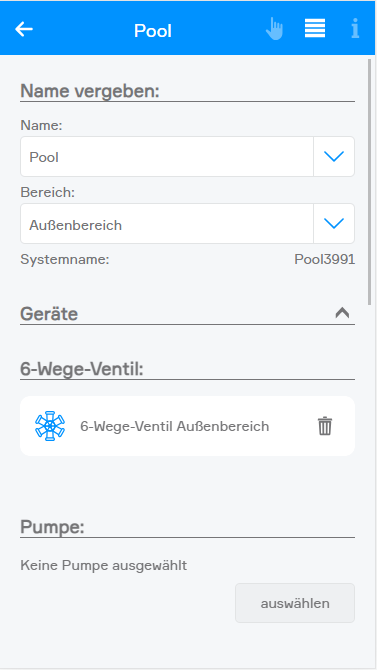Tap the hand pointer icon in header
377x670 pixels.
point(274,29)
